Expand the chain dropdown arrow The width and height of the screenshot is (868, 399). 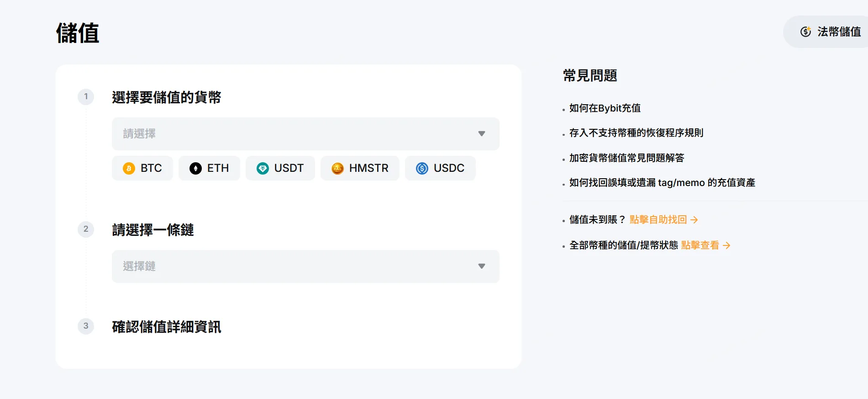click(x=481, y=266)
